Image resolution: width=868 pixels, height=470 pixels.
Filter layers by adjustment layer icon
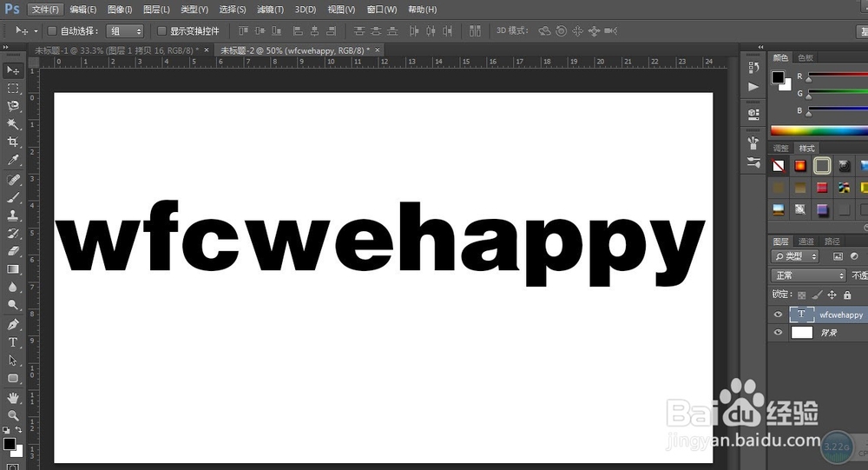854,256
